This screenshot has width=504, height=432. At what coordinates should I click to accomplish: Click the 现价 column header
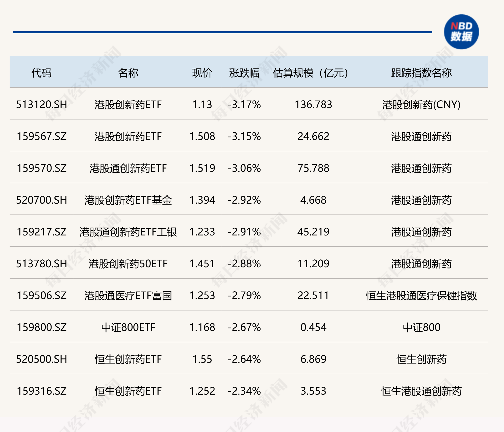(202, 73)
